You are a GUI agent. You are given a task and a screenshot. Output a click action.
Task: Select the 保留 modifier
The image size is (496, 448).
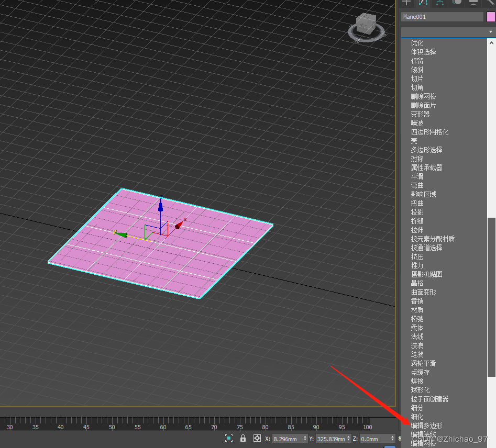point(417,61)
